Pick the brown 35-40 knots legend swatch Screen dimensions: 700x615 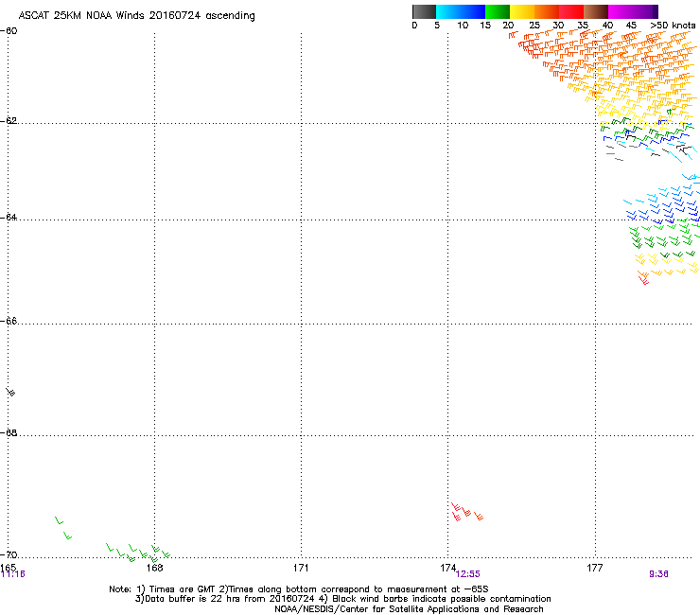596,11
